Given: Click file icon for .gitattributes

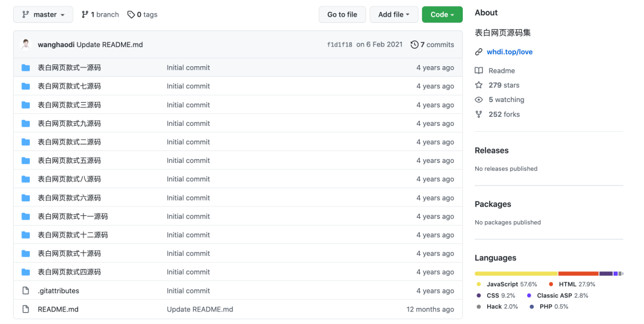Looking at the screenshot, I should 26,291.
